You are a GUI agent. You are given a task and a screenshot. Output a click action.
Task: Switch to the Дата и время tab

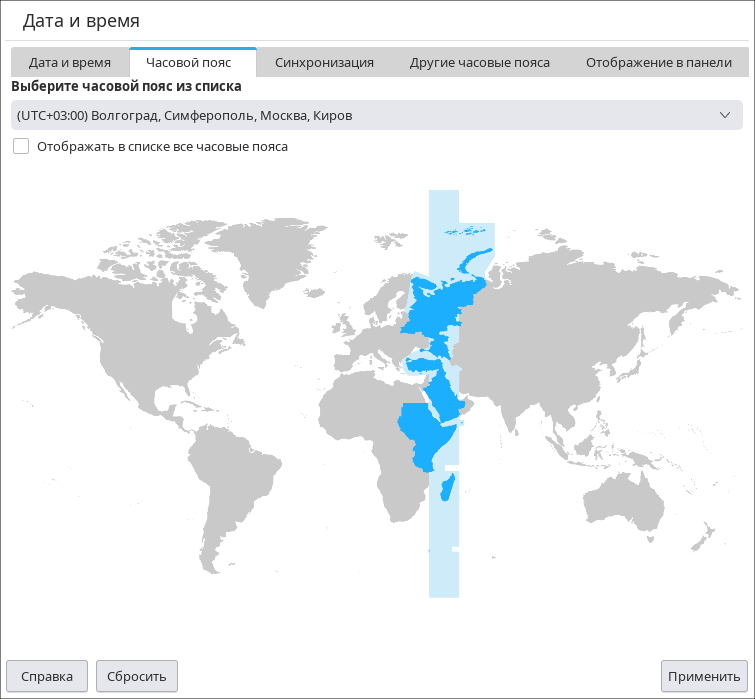(x=70, y=63)
